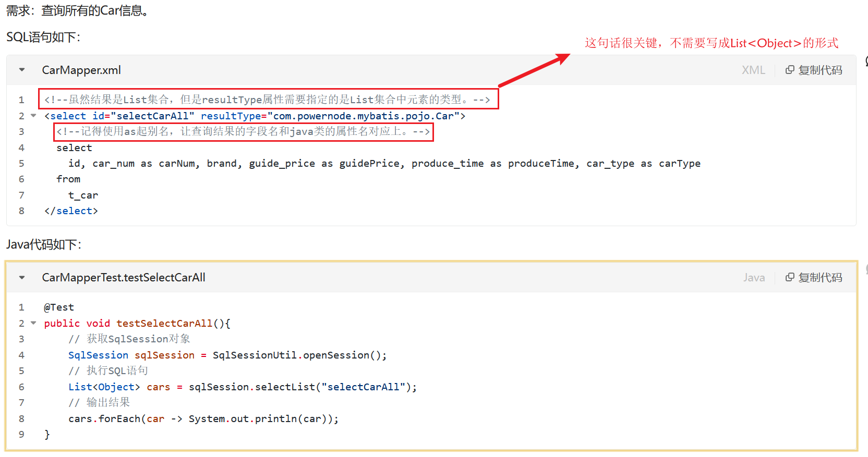The height and width of the screenshot is (457, 868).
Task: Click the closing brace on Java line 9
Action: pos(47,434)
